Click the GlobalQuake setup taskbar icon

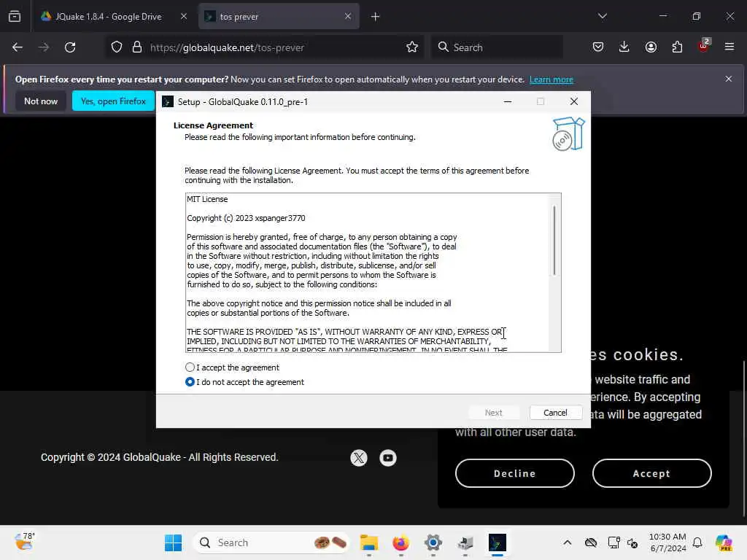(x=497, y=542)
